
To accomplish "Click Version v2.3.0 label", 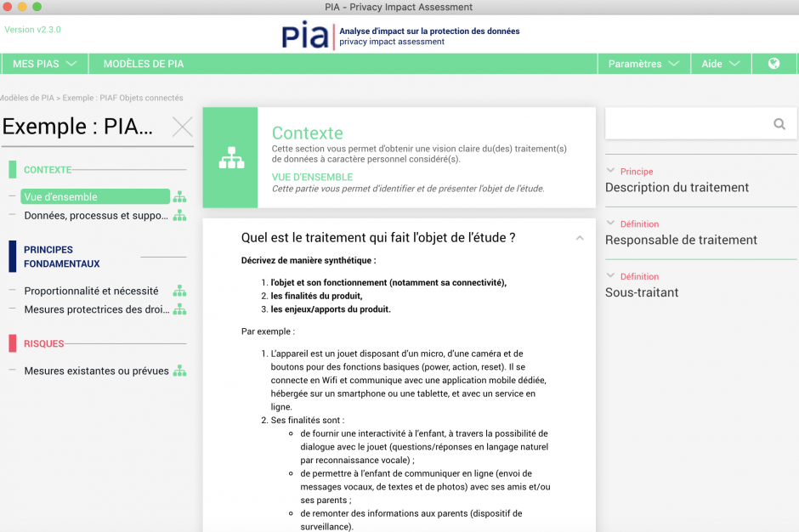I will pos(32,30).
